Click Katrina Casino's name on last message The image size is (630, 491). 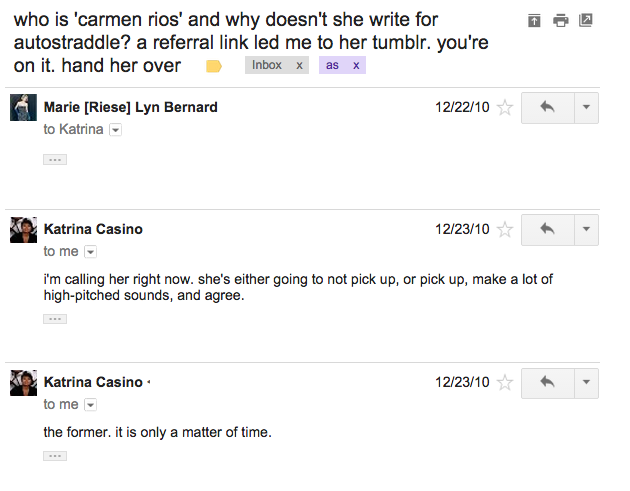(93, 382)
